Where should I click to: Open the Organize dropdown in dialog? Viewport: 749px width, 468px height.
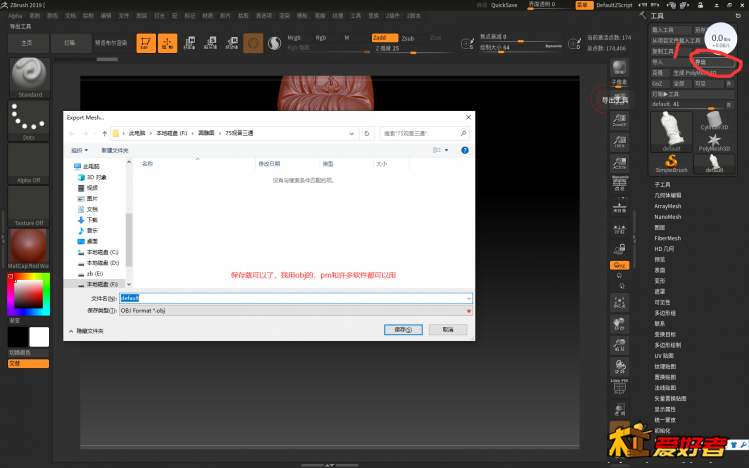coord(79,150)
